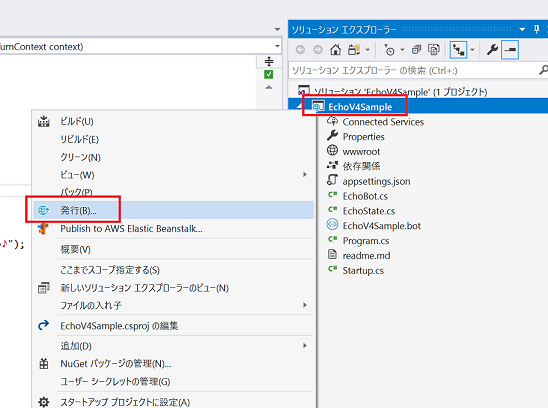Click the Home icon in Solution Explorer toolbar
The image size is (548, 408).
click(336, 50)
